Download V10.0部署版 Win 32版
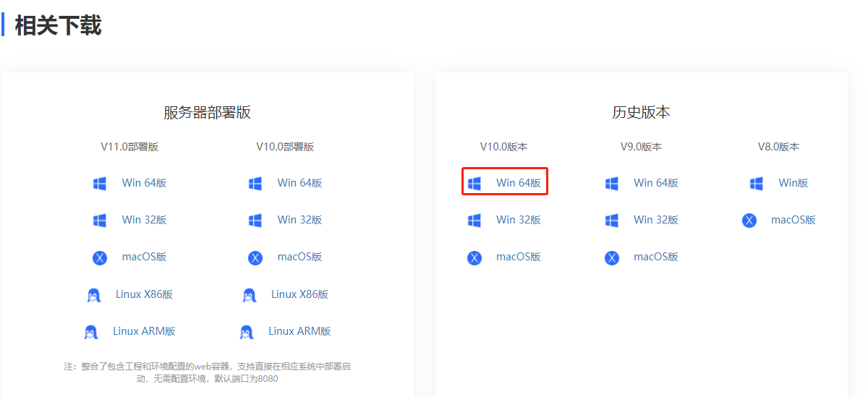Image resolution: width=868 pixels, height=397 pixels. 299,219
